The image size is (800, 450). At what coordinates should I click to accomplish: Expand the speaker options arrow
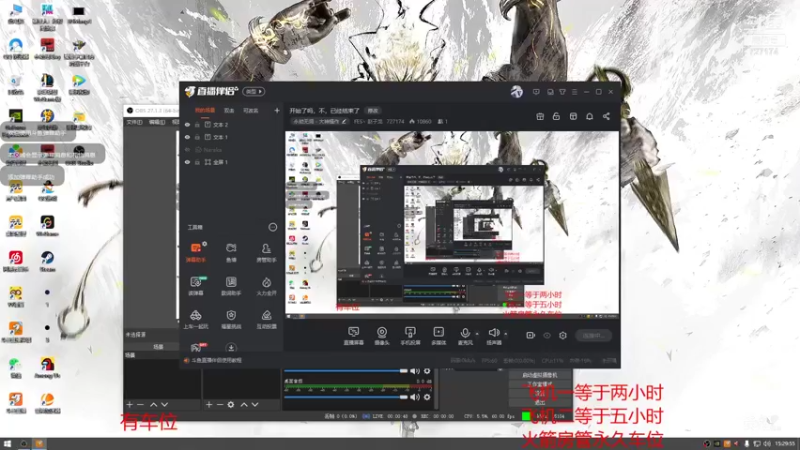pyautogui.click(x=506, y=334)
